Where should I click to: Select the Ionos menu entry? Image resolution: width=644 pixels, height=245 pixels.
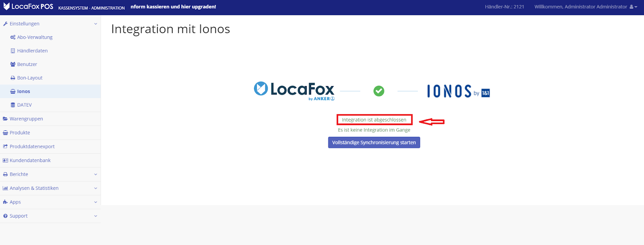[x=50, y=91]
